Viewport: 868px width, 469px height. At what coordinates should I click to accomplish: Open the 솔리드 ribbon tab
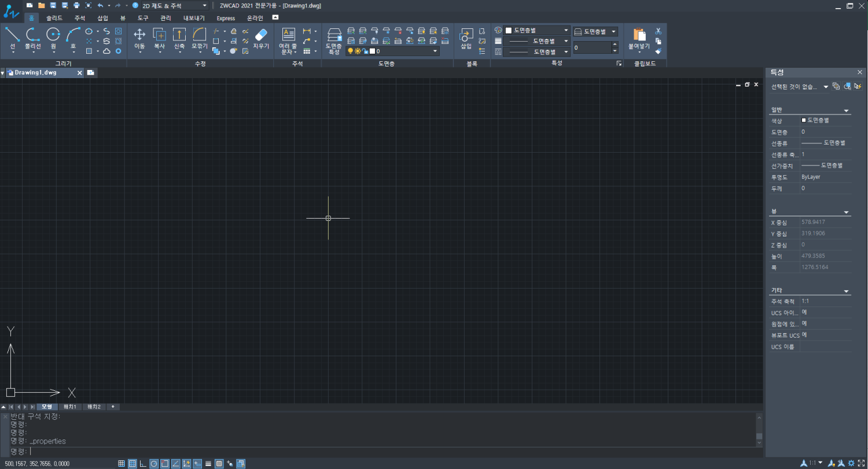click(x=54, y=18)
